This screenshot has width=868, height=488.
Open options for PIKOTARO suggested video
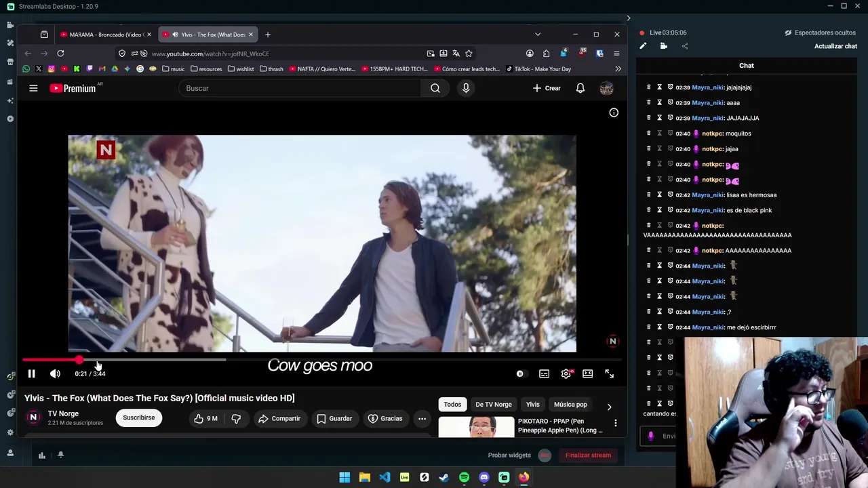point(616,423)
